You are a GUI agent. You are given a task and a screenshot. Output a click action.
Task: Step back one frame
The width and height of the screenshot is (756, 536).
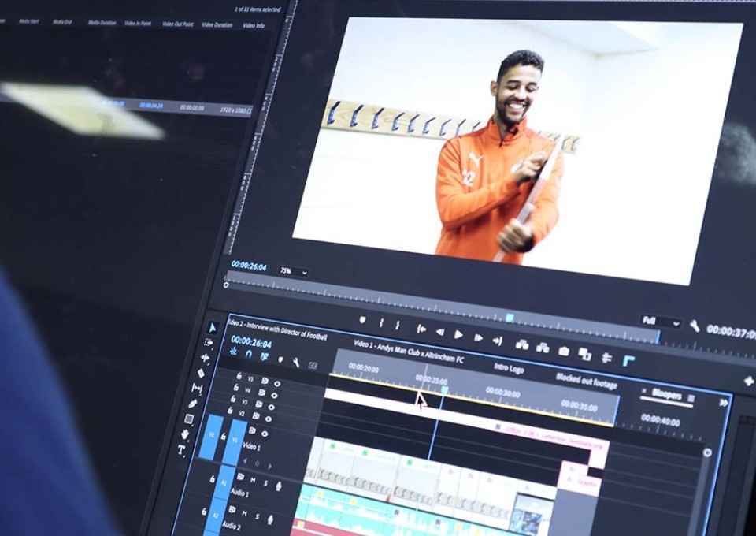pos(439,332)
